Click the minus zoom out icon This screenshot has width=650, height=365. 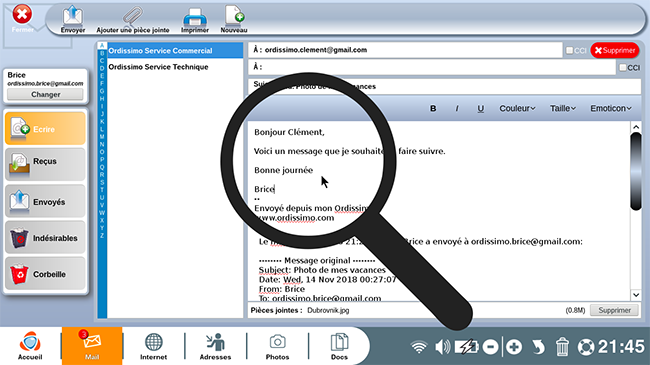coord(490,347)
